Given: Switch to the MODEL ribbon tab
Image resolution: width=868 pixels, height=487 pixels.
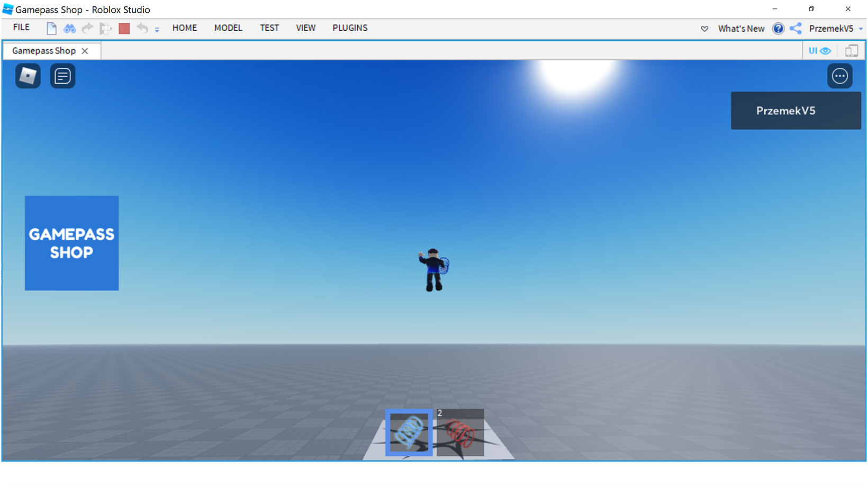Looking at the screenshot, I should pyautogui.click(x=228, y=28).
